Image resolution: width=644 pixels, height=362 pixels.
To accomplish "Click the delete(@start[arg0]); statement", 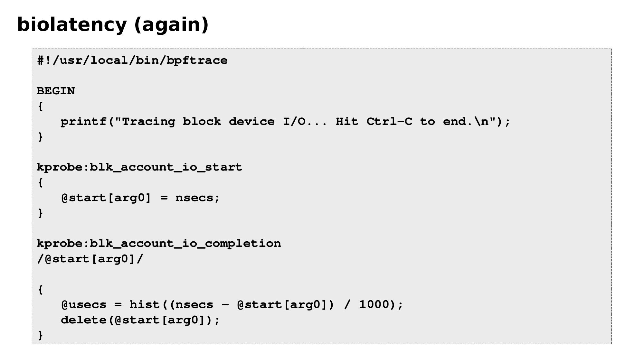I will click(140, 320).
